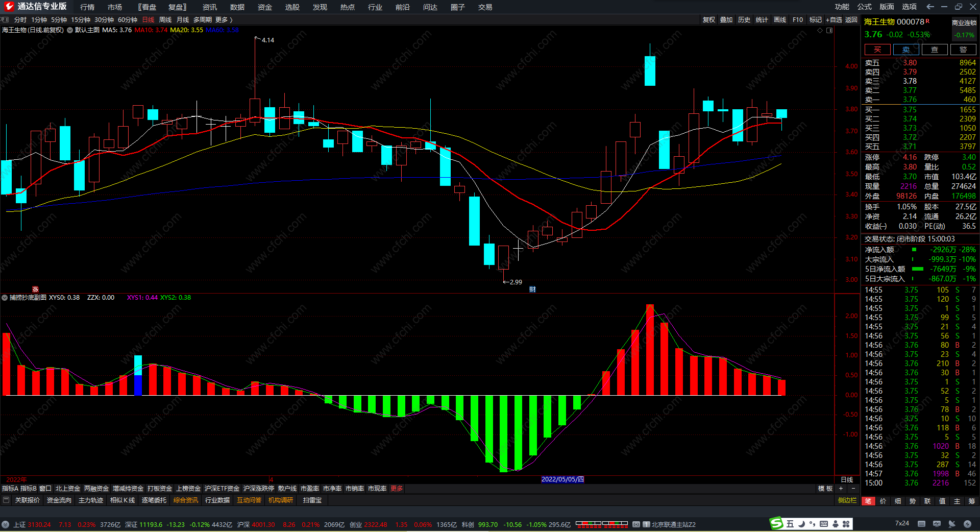The height and width of the screenshot is (532, 980).
Task: Click the red Tongdaxin logo icon
Action: coord(9,7)
